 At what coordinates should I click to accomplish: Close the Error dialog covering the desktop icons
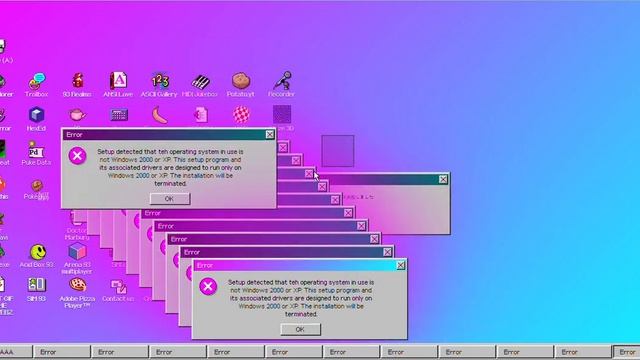[270, 134]
